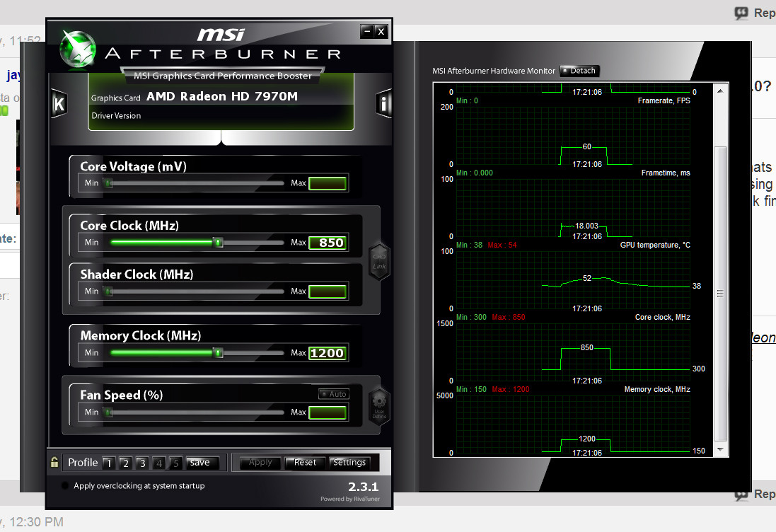Click the 'Framerate, FPS' graph label
Screen dimensions: 776x532
click(x=664, y=100)
